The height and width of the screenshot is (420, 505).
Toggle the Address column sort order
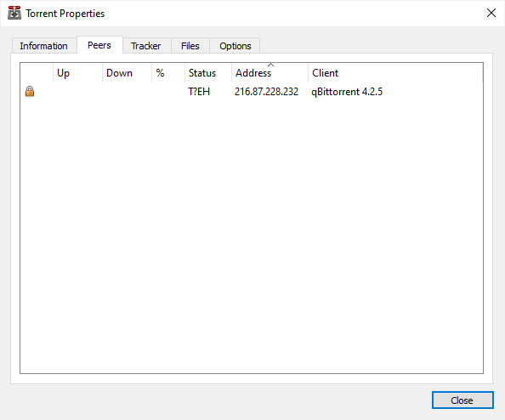coord(270,73)
